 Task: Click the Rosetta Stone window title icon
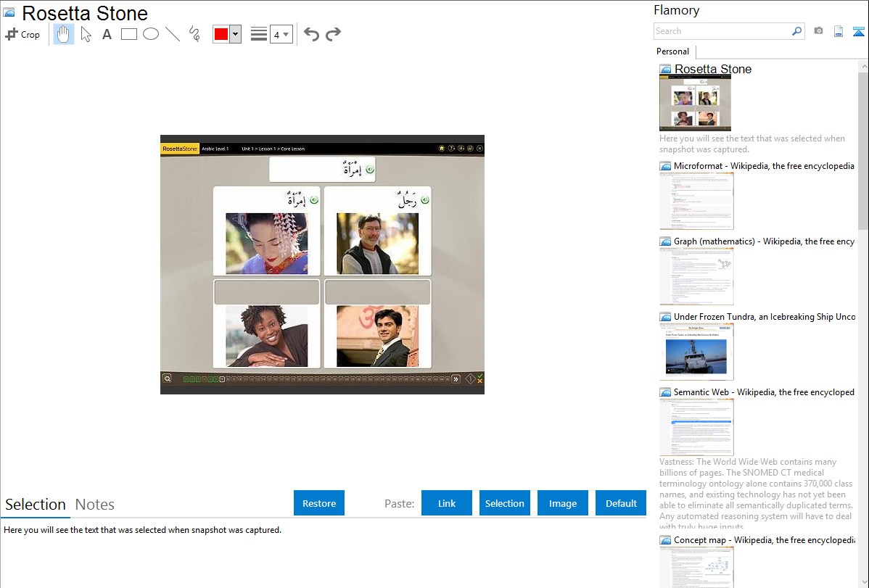click(x=9, y=12)
